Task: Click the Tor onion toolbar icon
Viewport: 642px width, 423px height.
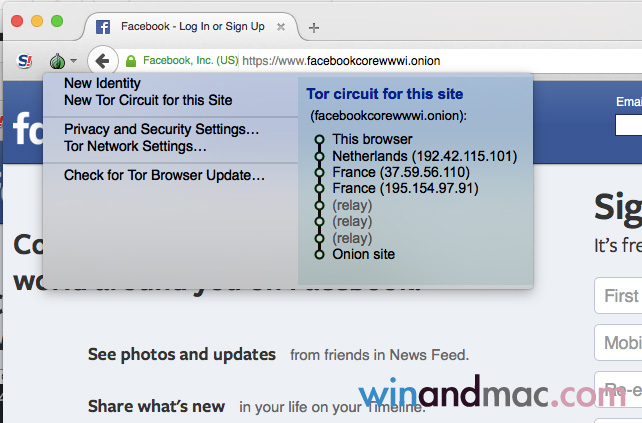Action: coord(57,61)
